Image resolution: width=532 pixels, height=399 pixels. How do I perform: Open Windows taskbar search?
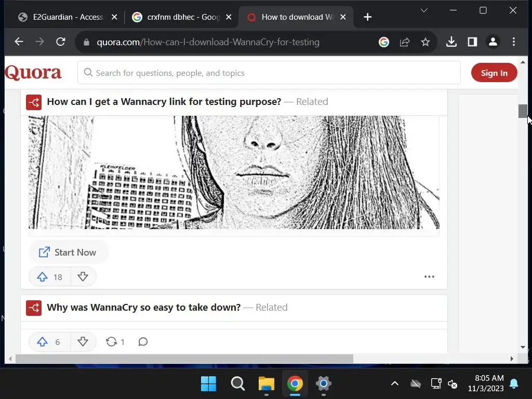(x=237, y=384)
